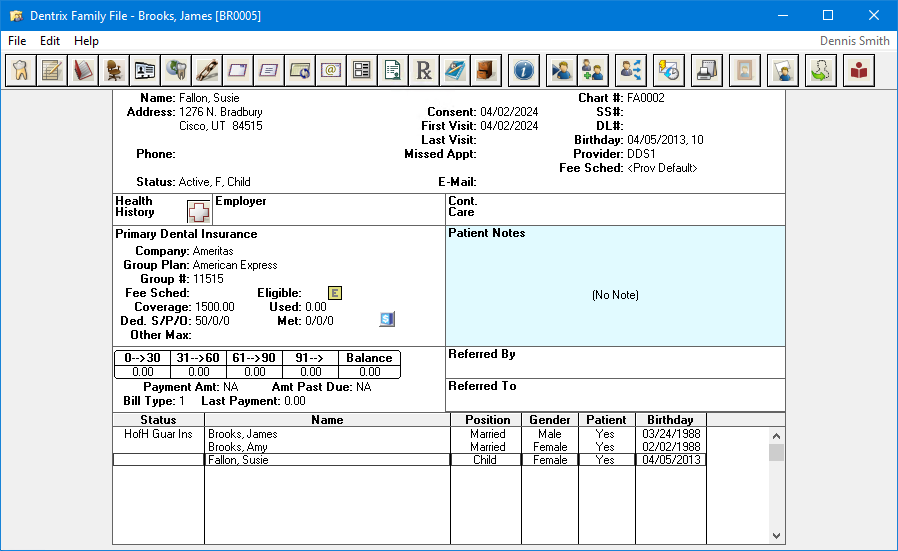Click the Birthday column header
The width and height of the screenshot is (898, 551).
[670, 420]
